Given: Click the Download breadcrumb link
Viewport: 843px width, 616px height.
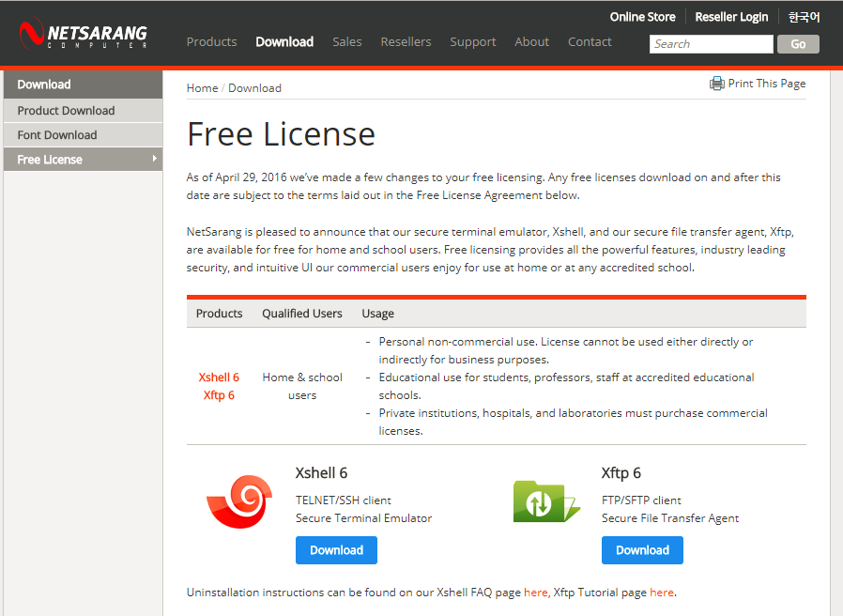Looking at the screenshot, I should [254, 88].
